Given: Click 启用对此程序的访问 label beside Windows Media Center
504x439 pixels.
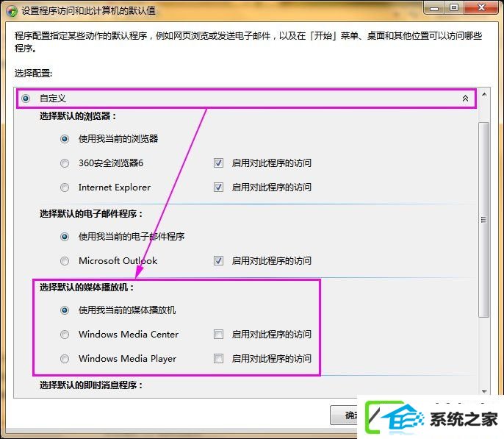Looking at the screenshot, I should [x=272, y=335].
